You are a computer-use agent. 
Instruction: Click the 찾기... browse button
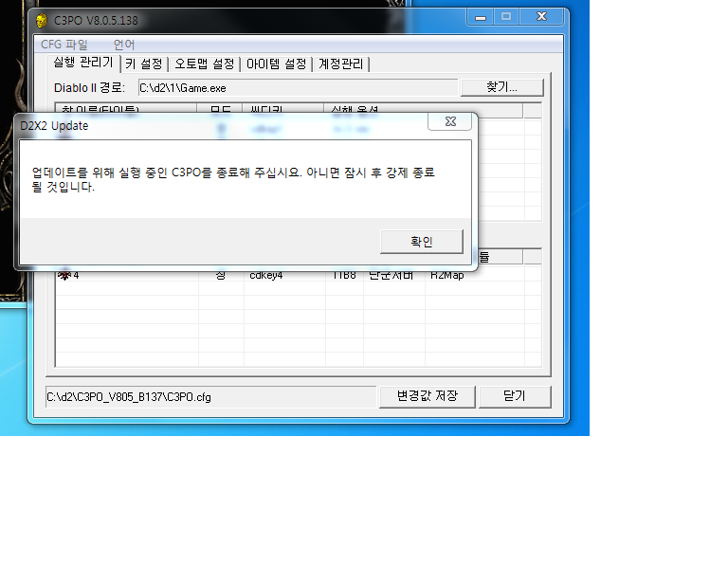pyautogui.click(x=501, y=87)
